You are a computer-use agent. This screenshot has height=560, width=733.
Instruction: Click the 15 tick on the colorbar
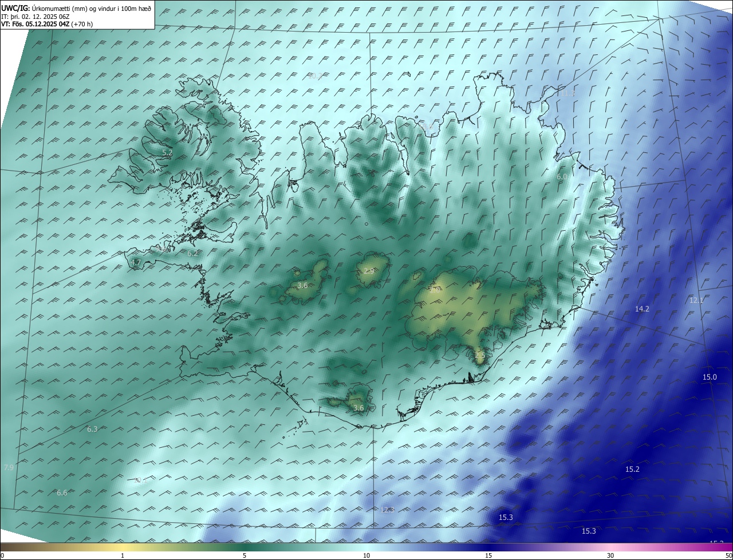point(488,556)
